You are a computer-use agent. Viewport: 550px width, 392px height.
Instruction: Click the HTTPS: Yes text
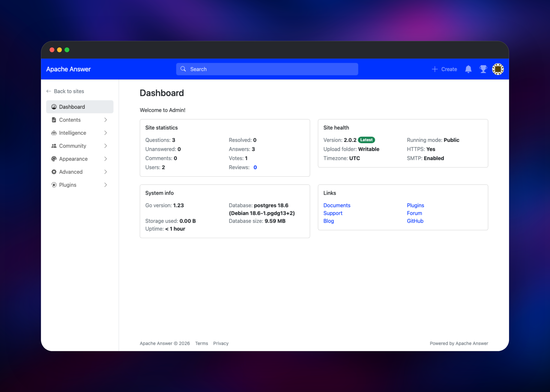pos(421,149)
